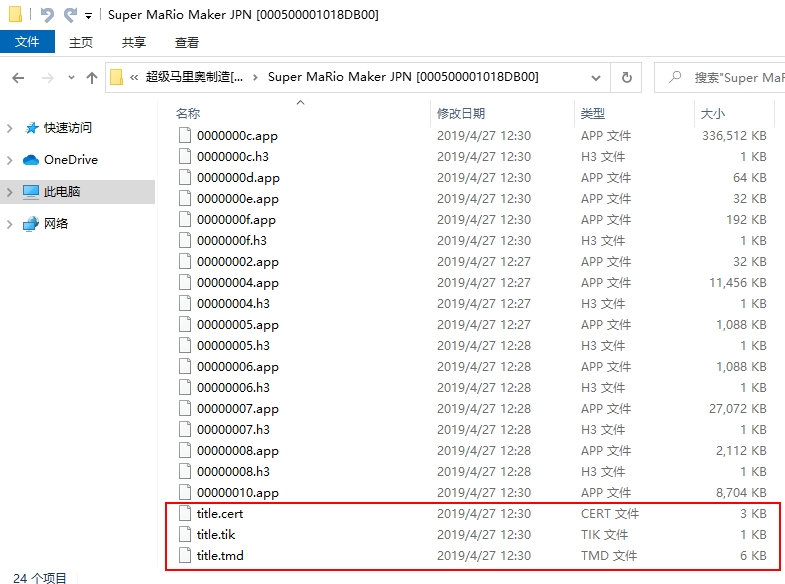Open the recent locations dropdown arrow
The image size is (785, 584).
[x=71, y=78]
